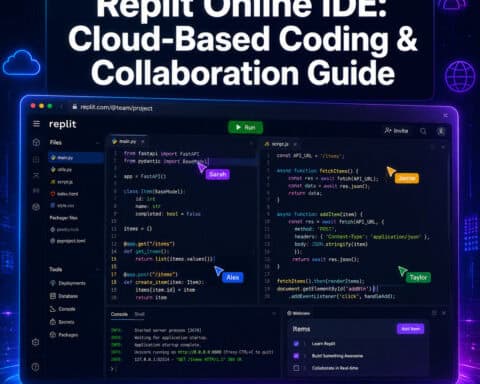Uncheck the Build Something Awesome checkbox
The width and height of the screenshot is (480, 384).
click(296, 356)
